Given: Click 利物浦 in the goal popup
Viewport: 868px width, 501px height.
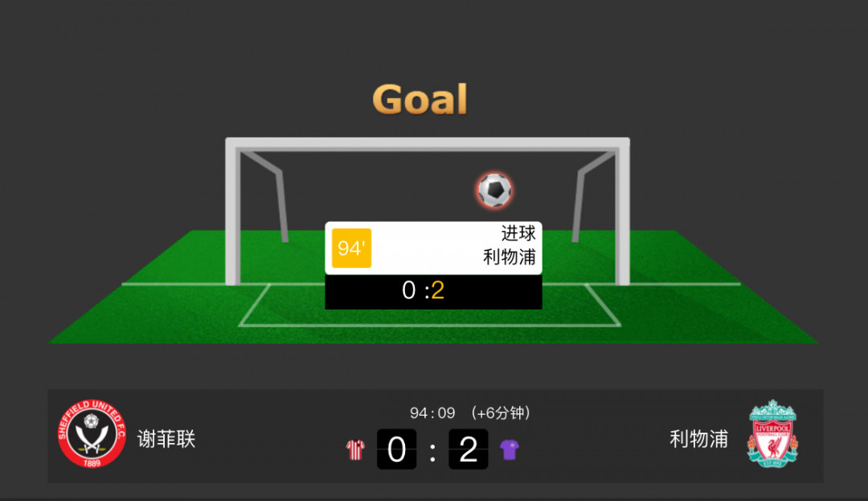Looking at the screenshot, I should tap(510, 257).
